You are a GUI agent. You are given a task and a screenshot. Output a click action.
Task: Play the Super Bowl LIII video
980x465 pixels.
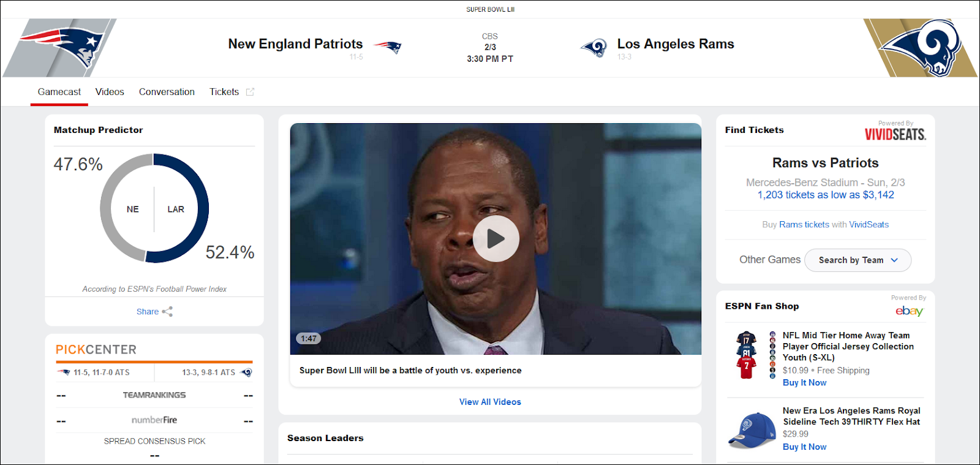[496, 238]
